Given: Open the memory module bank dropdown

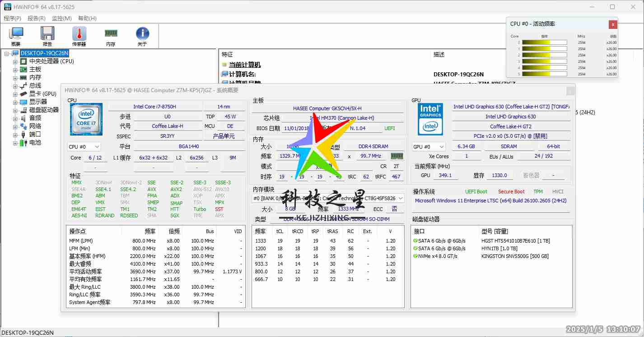Looking at the screenshot, I should pos(327,198).
